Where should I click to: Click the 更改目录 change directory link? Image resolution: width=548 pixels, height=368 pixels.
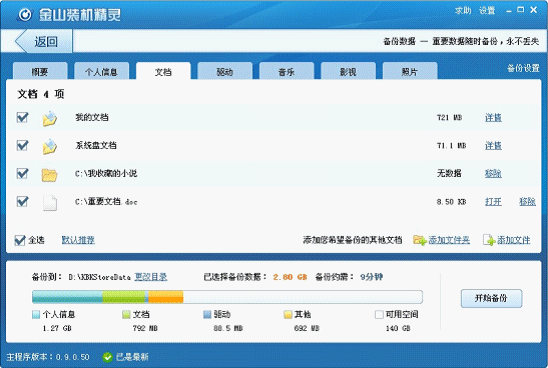(151, 277)
